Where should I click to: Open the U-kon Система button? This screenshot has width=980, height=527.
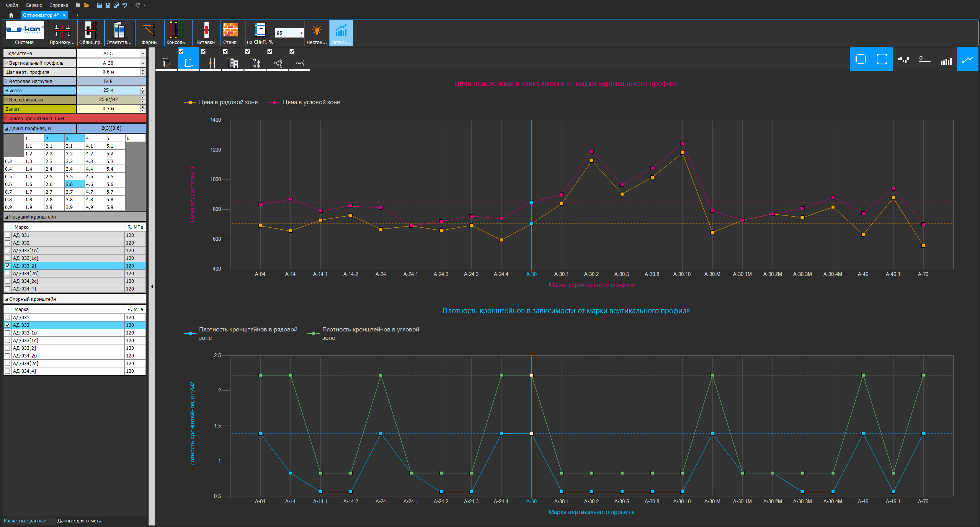(24, 33)
